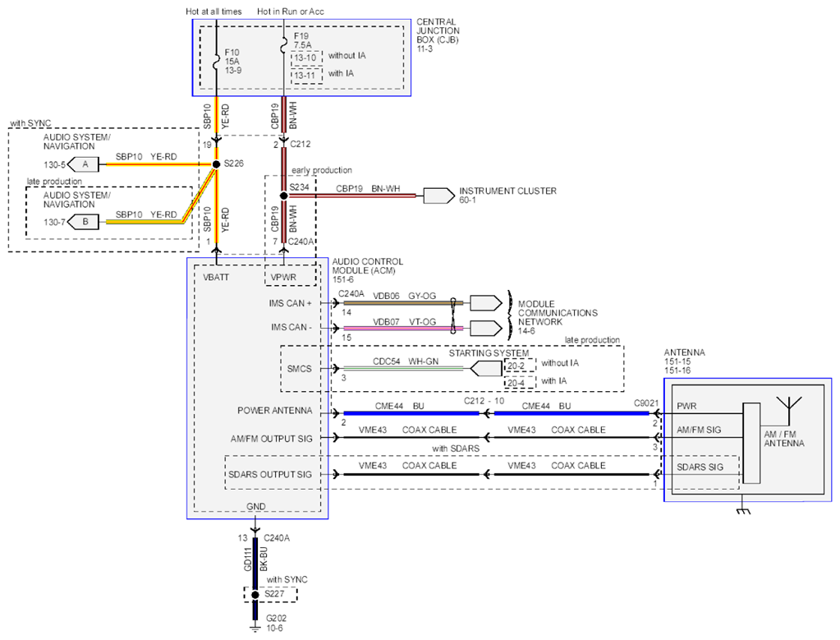Click the SMCS pin label
The width and height of the screenshot is (840, 640).
(x=299, y=369)
